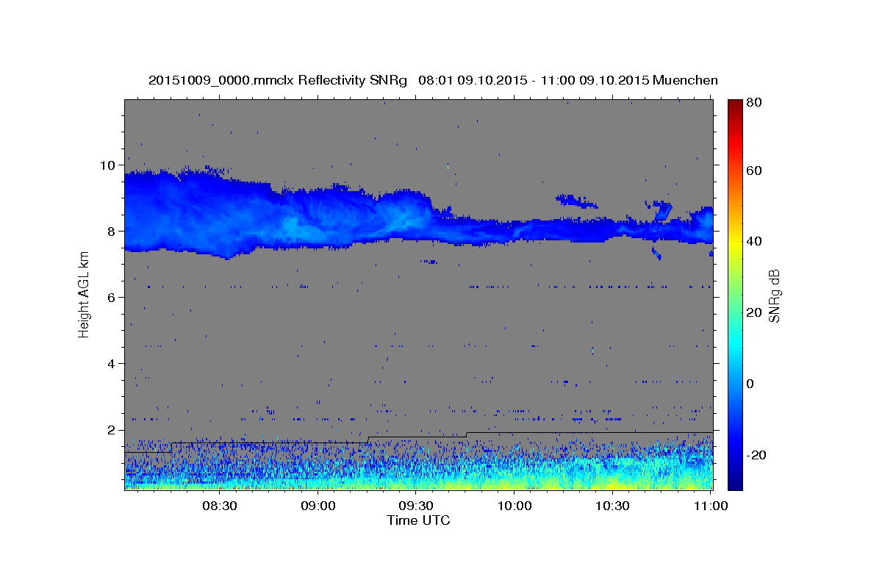
Task: Click the thick blue cloud layer near 08:30
Action: [x=219, y=213]
